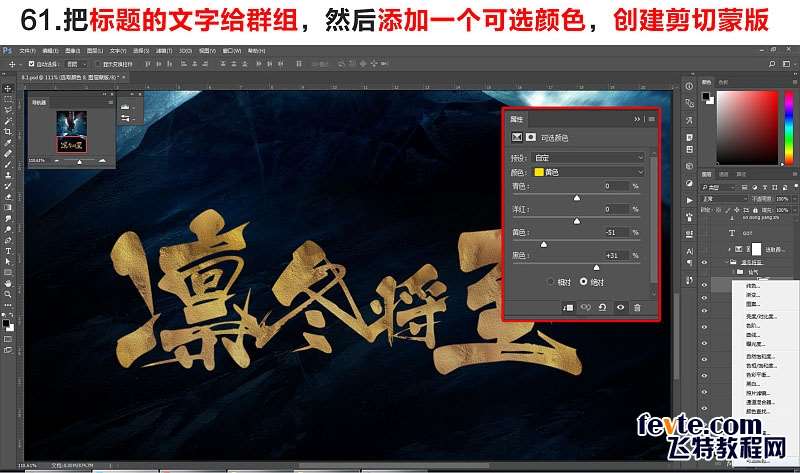Choose 曲线... from the adjustment popup menu
800x473 pixels.
[754, 335]
